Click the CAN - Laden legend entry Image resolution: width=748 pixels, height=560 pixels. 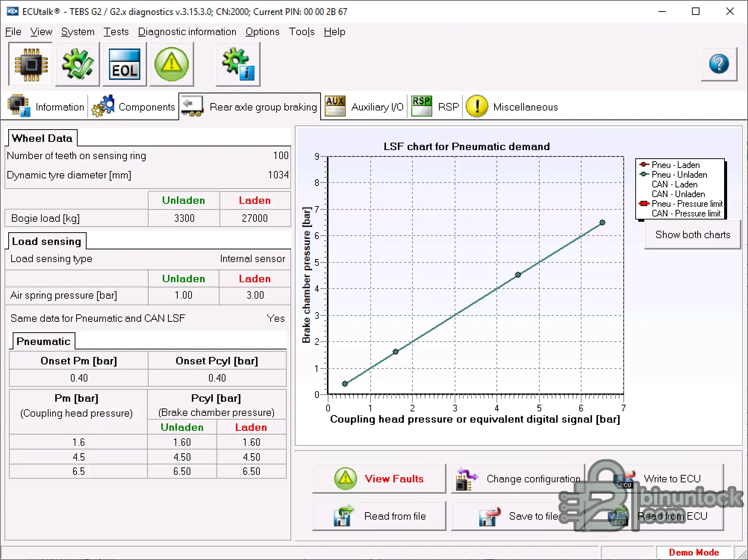[x=674, y=184]
